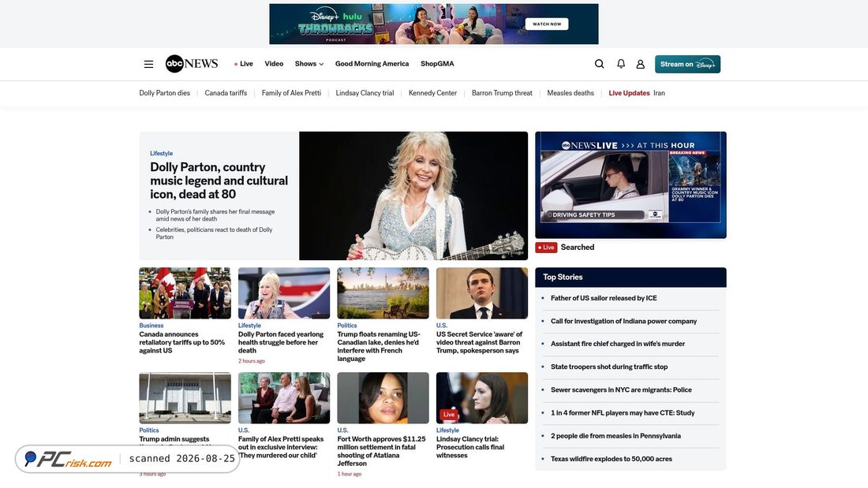The image size is (868, 488).
Task: Click Live badge on Lindsay Clancy thumbnail
Action: coord(449,415)
